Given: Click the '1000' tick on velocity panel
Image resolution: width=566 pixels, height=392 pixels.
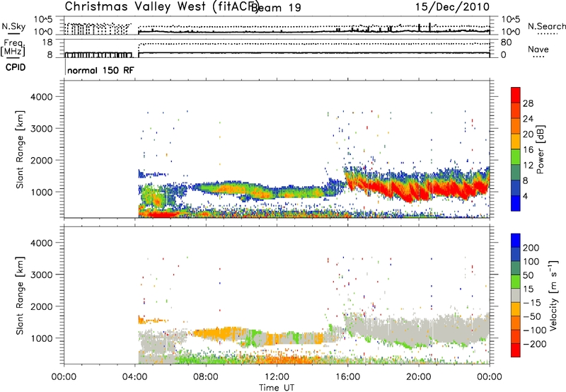Looking at the screenshot, I should pos(41,338).
